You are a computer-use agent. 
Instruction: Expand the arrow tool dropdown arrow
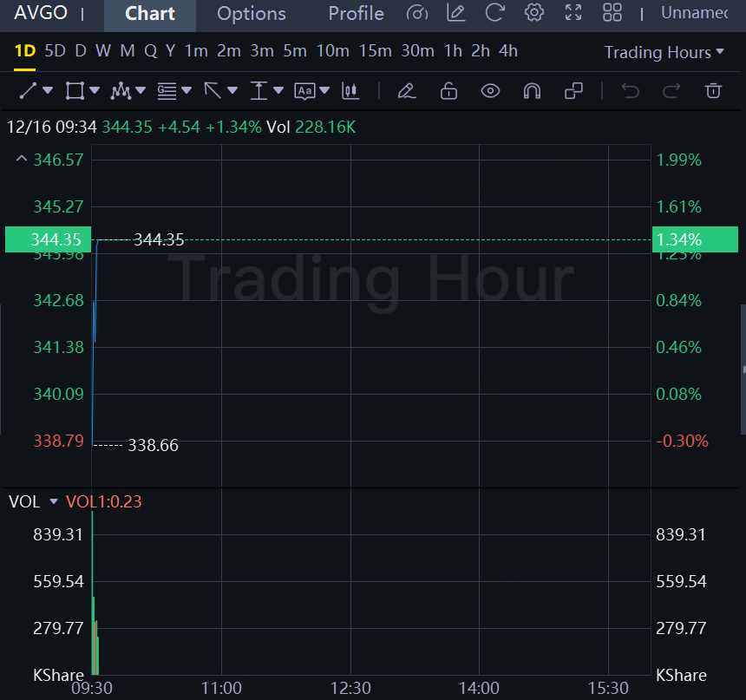pos(232,90)
